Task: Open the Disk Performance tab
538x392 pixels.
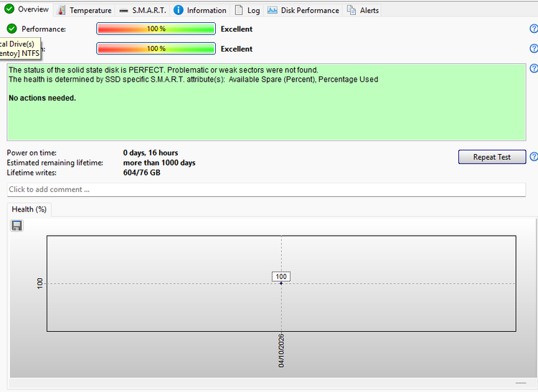Action: 303,10
